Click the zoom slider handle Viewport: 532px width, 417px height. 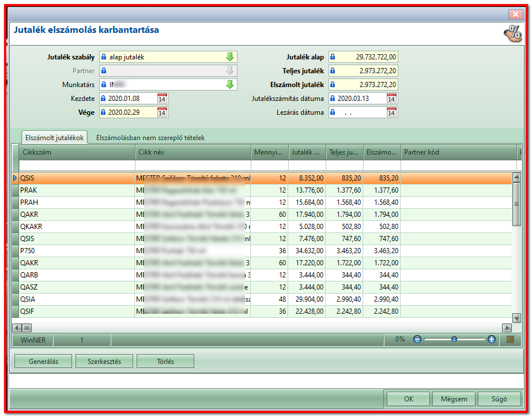pos(454,339)
